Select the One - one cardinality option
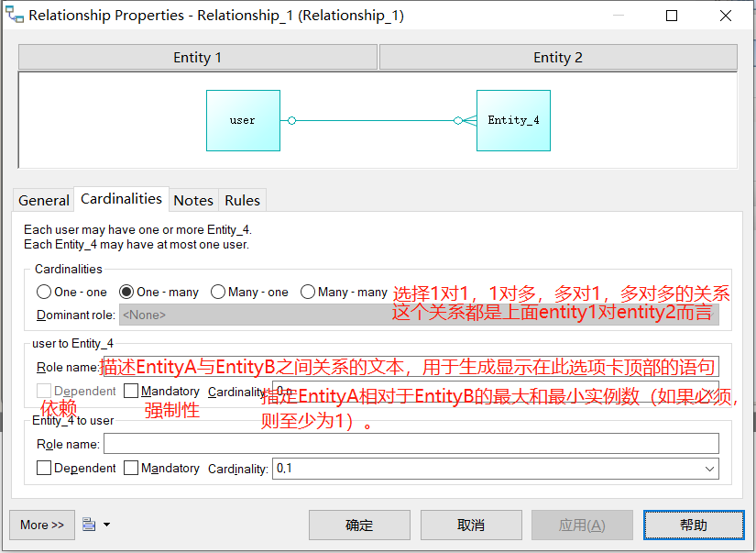Viewport: 756px width, 553px height. click(43, 292)
